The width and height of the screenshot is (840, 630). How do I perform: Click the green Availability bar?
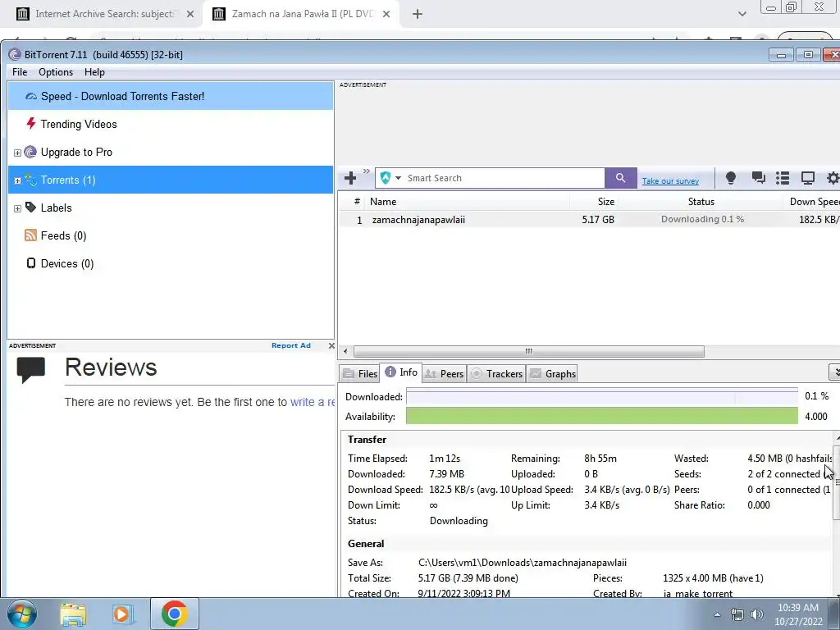[x=601, y=416]
